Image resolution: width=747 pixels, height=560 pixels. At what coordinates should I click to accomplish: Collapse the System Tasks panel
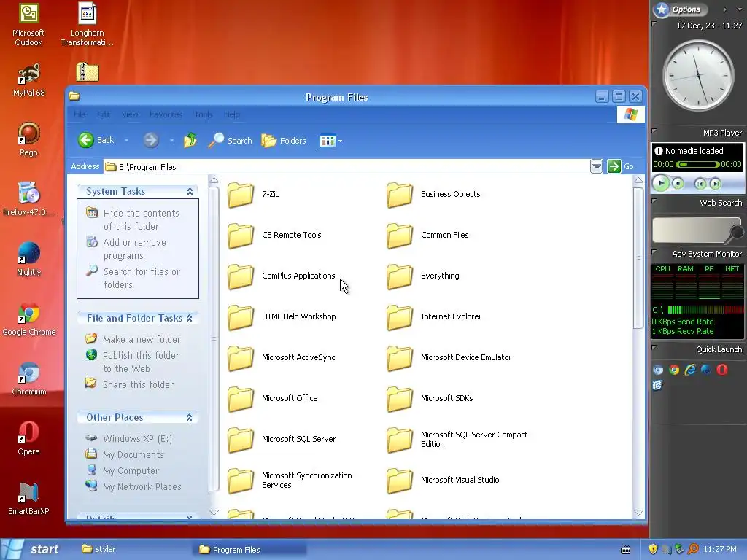[x=190, y=192]
